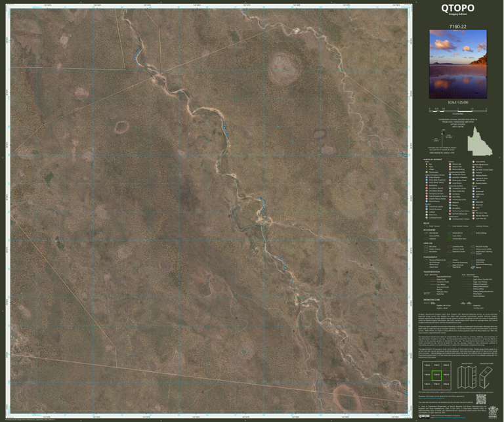Open the beach sunset cover photo

click(x=458, y=64)
